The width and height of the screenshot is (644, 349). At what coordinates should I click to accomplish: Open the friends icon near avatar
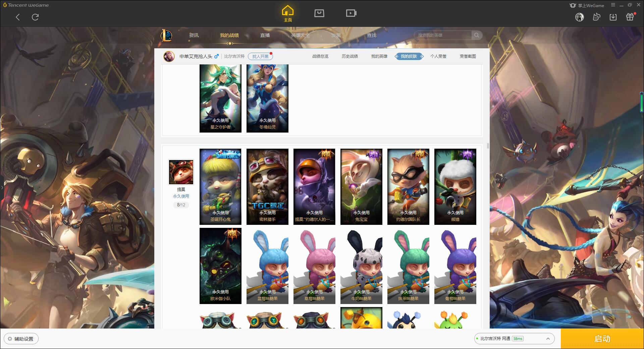pos(596,17)
